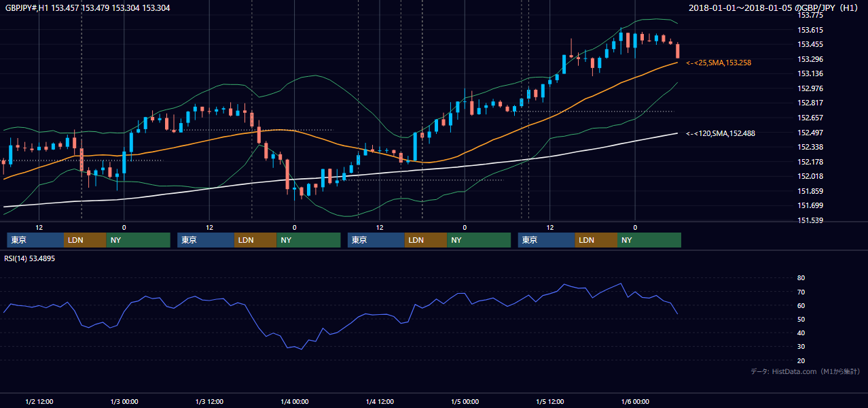Click the RSI scale value 80

(801, 278)
